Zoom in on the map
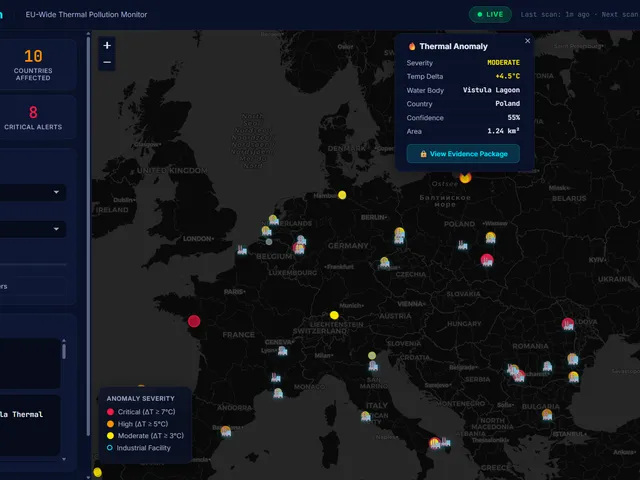Screen dimensions: 640x480 tap(107, 45)
